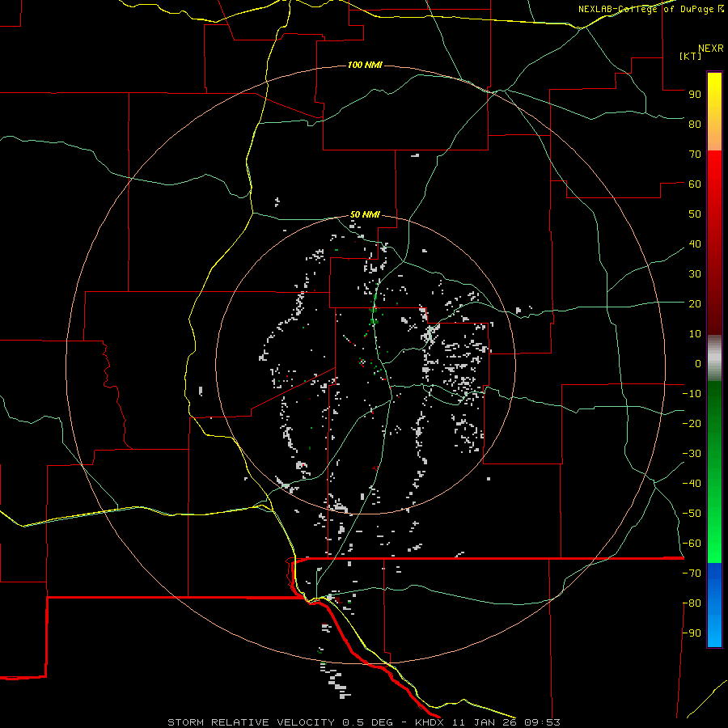This screenshot has height=728, width=728.
Task: Select the gray zero-velocity segment of the color bar
Action: click(714, 358)
